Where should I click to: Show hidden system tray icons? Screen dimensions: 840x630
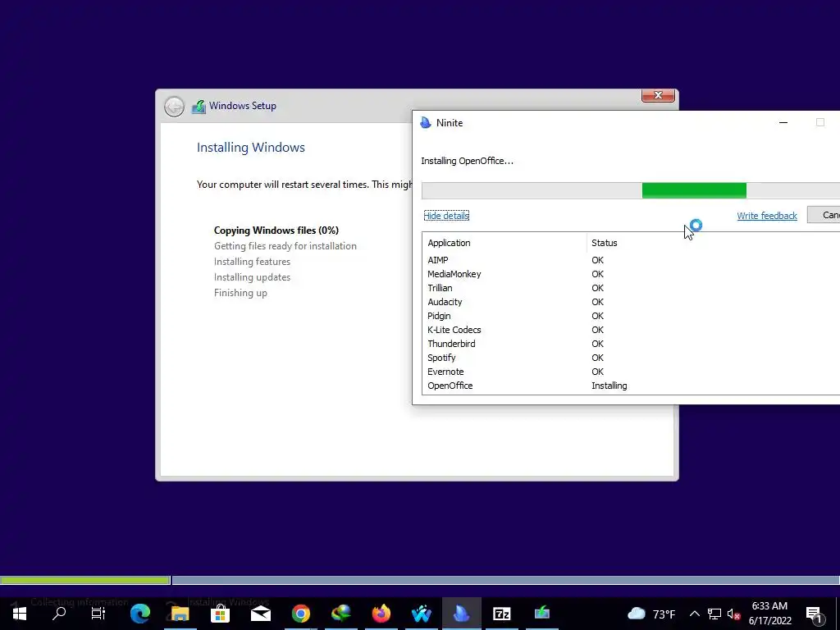pos(694,614)
